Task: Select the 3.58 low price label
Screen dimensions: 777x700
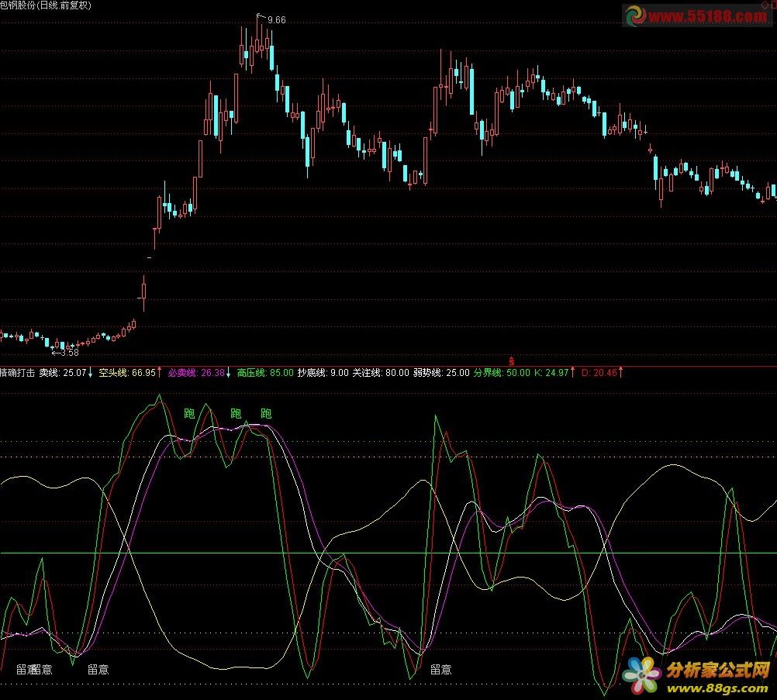Action: (70, 353)
